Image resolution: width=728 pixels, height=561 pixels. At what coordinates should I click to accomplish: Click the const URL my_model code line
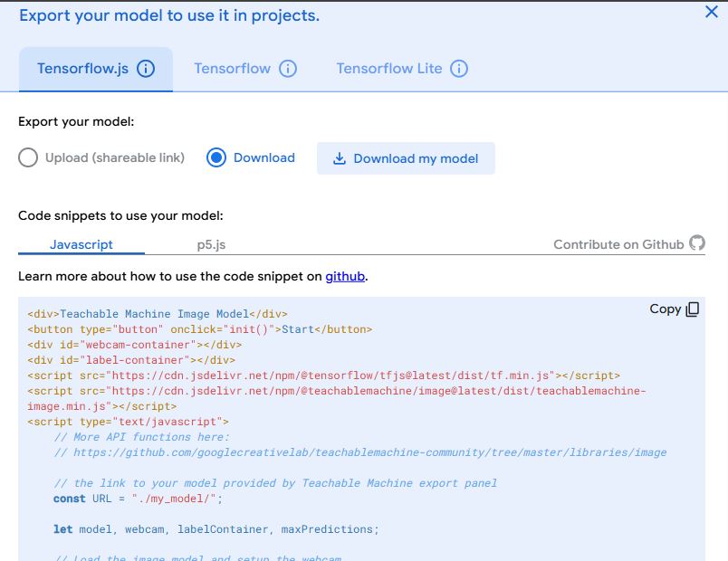(x=138, y=499)
